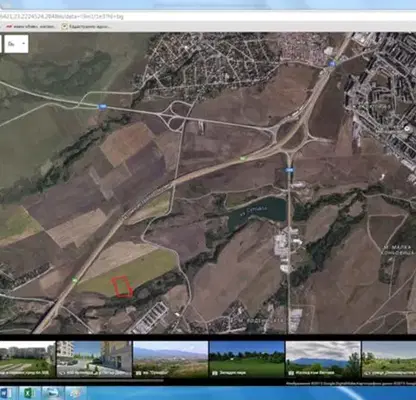Open the green park photo thumbnail
The image size is (416, 400).
[247, 359]
